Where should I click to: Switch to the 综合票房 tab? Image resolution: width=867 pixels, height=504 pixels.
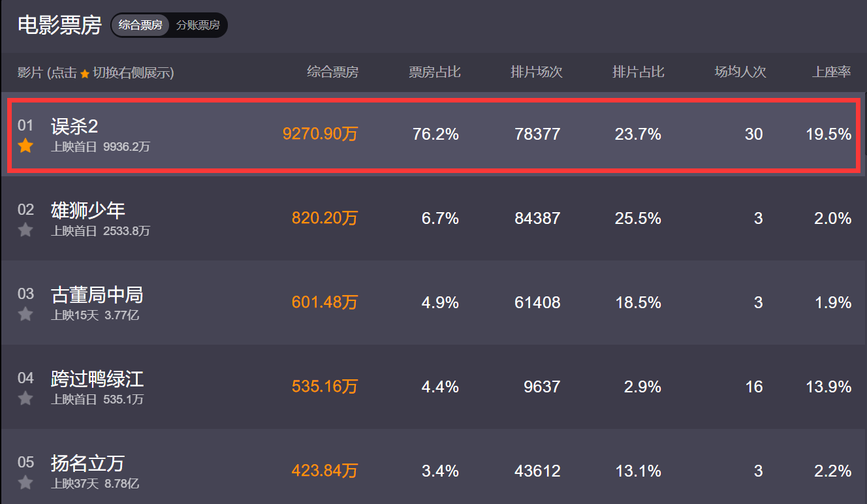140,25
